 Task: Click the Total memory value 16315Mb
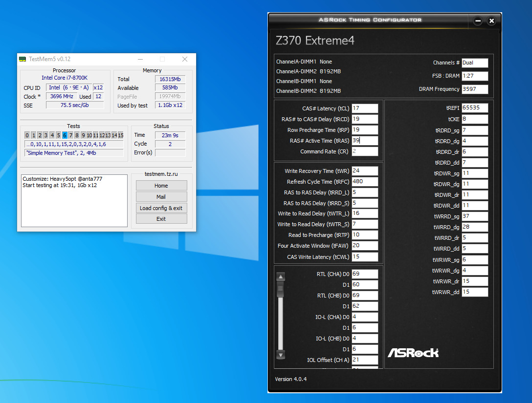tap(170, 79)
